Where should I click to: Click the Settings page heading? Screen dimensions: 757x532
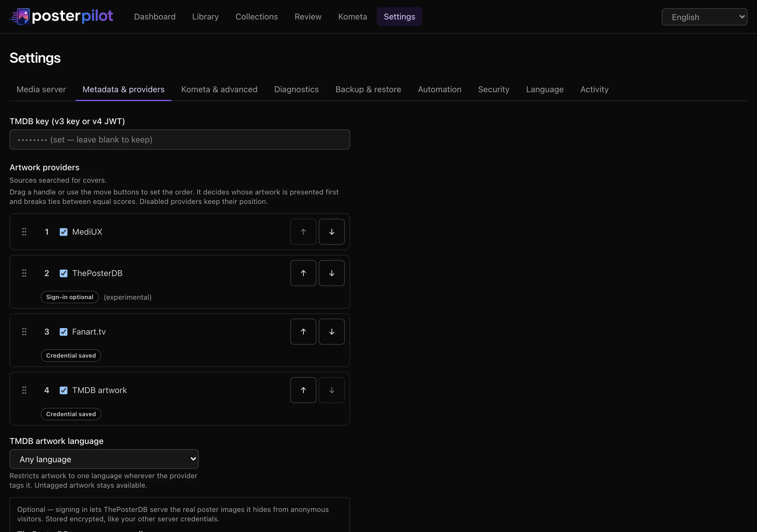pos(35,58)
